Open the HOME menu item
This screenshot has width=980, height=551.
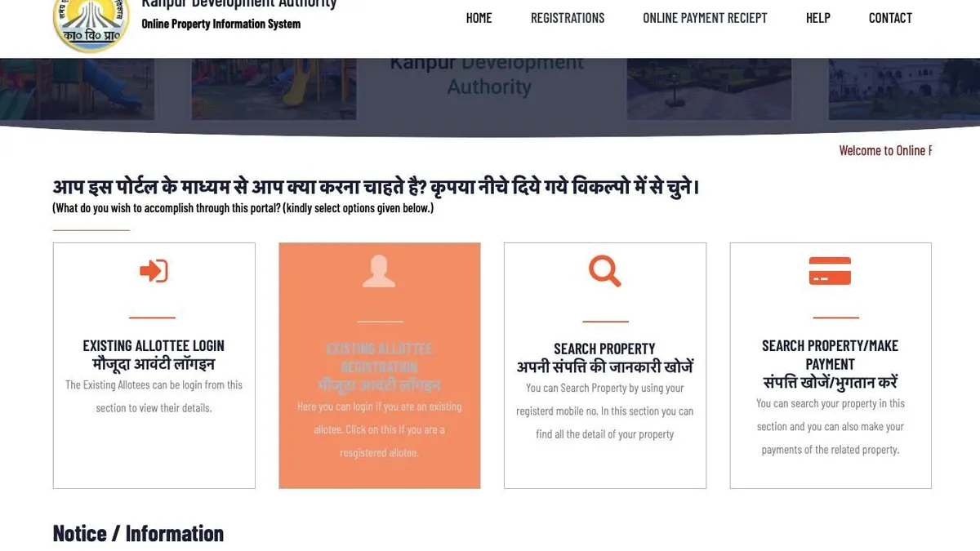pyautogui.click(x=479, y=18)
